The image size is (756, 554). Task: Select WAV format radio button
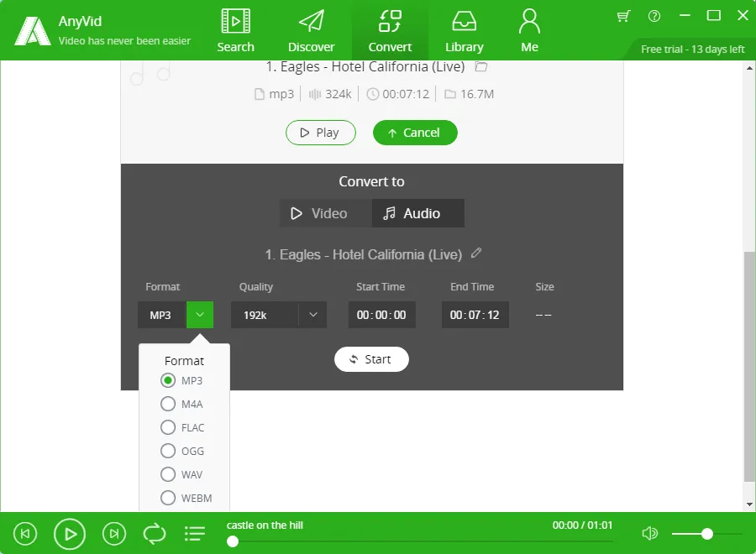168,474
